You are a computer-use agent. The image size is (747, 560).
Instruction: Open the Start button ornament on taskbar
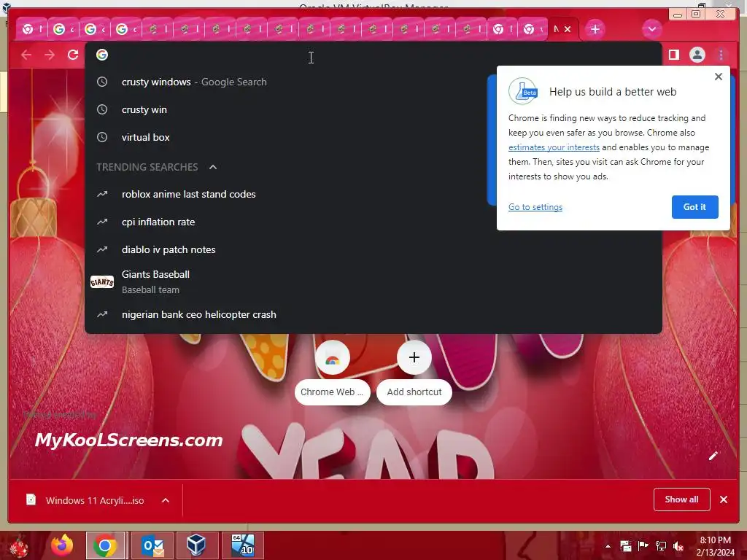click(x=20, y=545)
